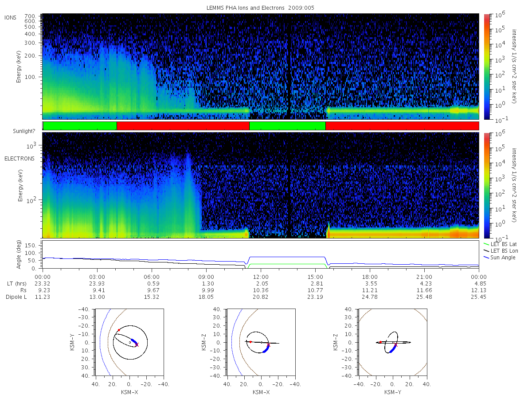Click the Dipole L value 23.19
Image resolution: width=532 pixels, height=399 pixels.
tap(315, 297)
